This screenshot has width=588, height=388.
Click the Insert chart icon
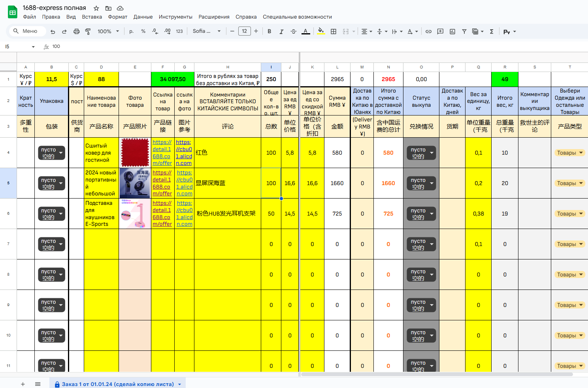point(452,32)
